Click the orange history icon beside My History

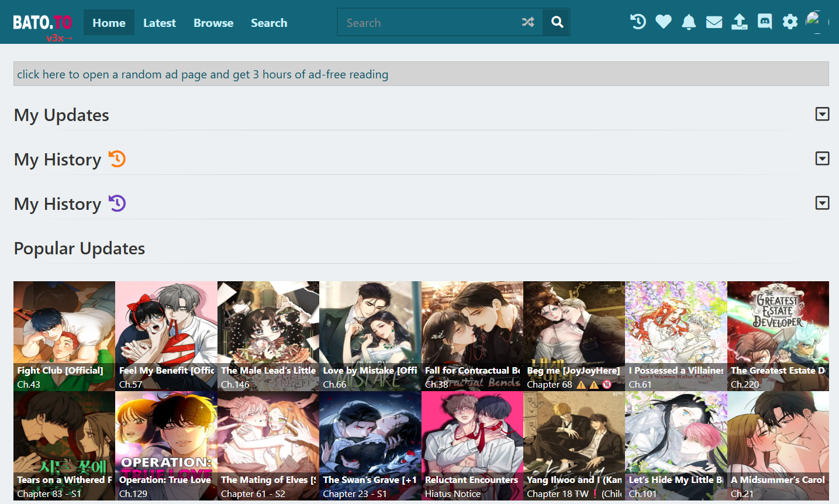pos(118,159)
